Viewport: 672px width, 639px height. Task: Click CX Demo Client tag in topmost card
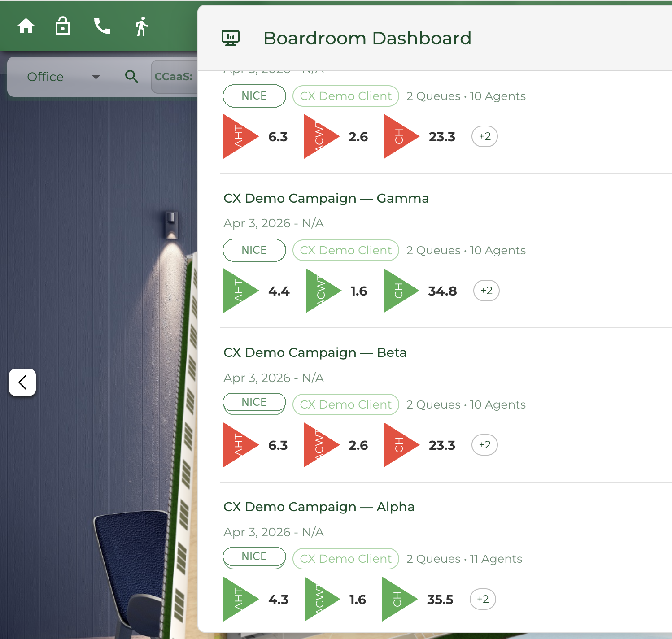pyautogui.click(x=346, y=96)
